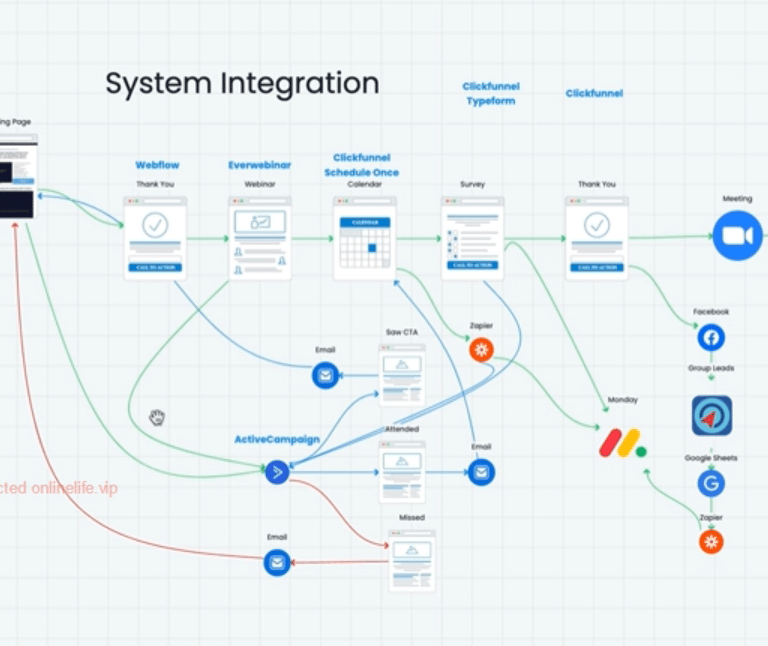Select Clickfunnel label above right Thank You
Screen dimensions: 768x646
click(x=594, y=94)
